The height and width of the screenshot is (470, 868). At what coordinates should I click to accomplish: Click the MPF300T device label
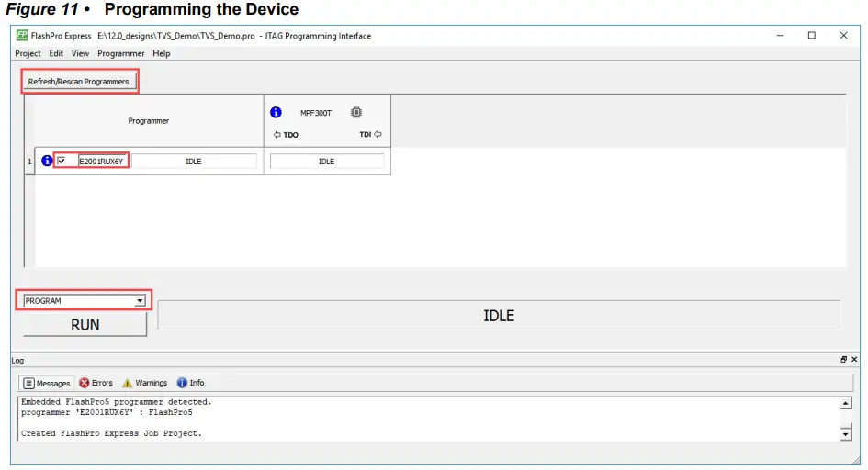316,113
